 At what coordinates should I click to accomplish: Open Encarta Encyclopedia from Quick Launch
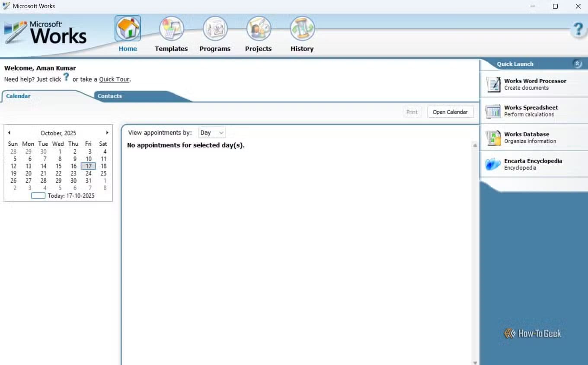533,164
